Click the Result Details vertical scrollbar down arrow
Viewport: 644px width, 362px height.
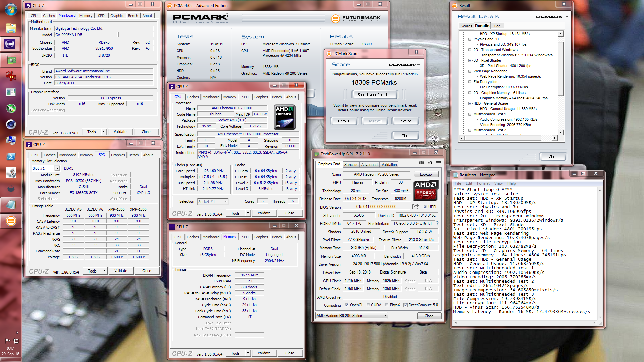pos(560,132)
